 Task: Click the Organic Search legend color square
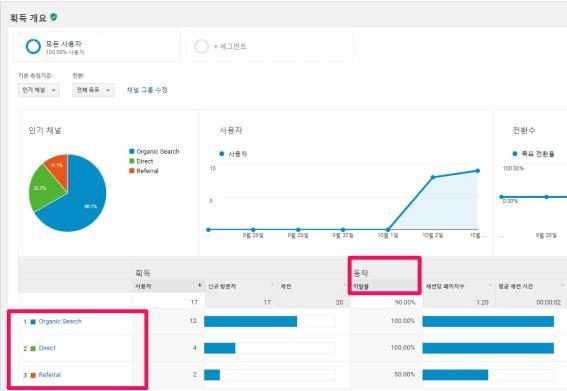click(x=132, y=151)
